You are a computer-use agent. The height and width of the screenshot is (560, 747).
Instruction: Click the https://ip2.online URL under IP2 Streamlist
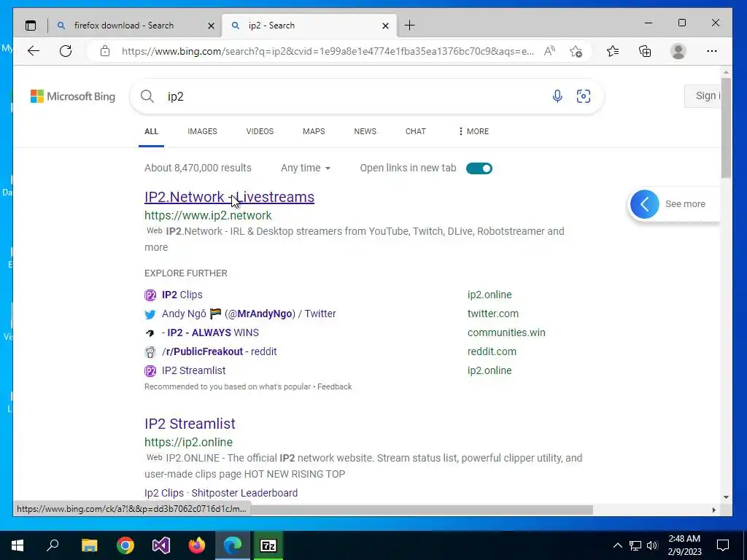coord(189,443)
